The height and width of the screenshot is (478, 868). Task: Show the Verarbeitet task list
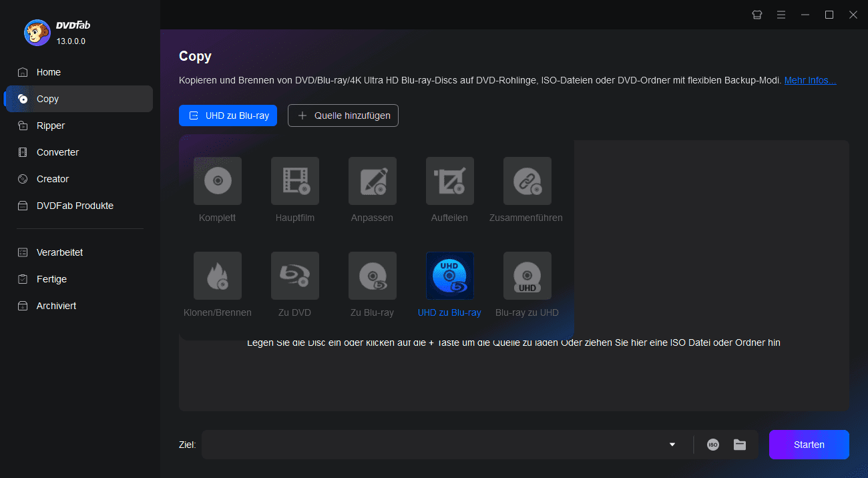coord(79,252)
